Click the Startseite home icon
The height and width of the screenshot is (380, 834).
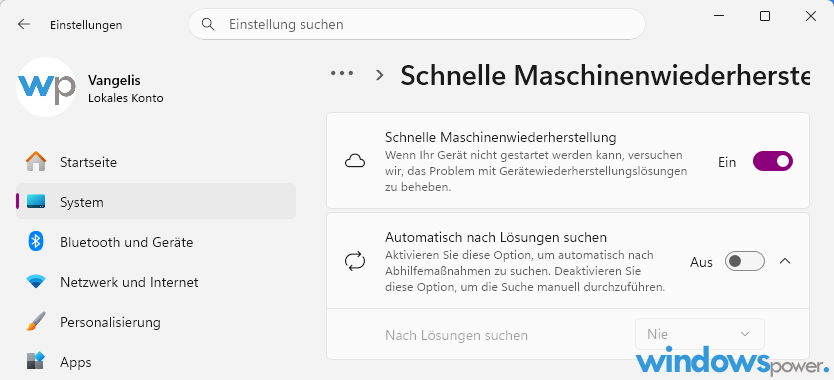pyautogui.click(x=36, y=162)
